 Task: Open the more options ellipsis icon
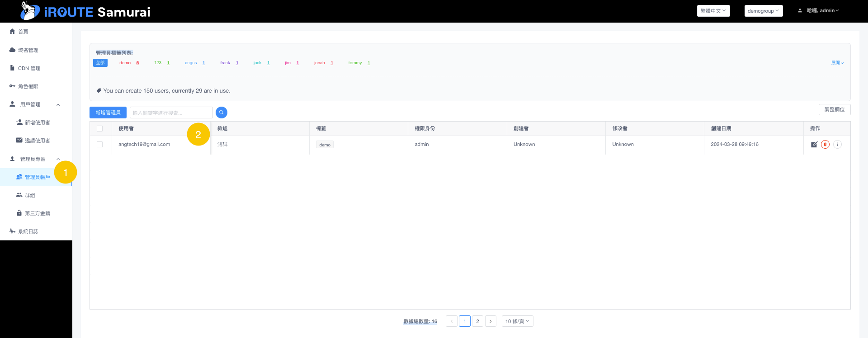pos(837,145)
